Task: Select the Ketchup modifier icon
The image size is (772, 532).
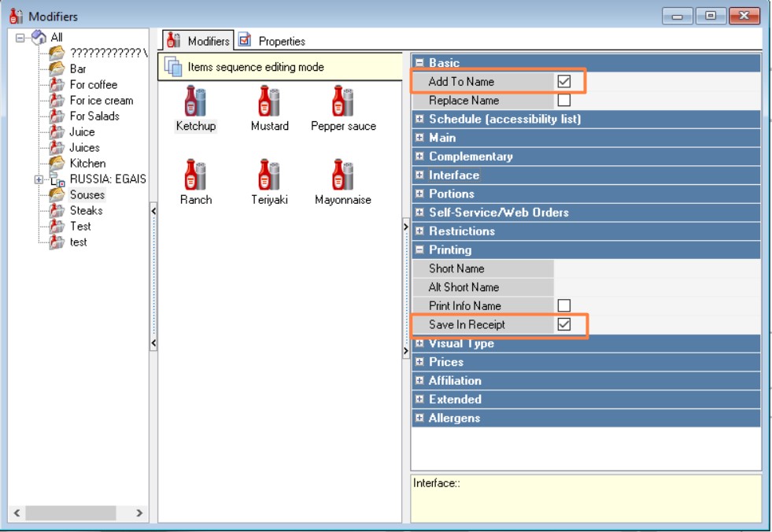Action: tap(195, 101)
